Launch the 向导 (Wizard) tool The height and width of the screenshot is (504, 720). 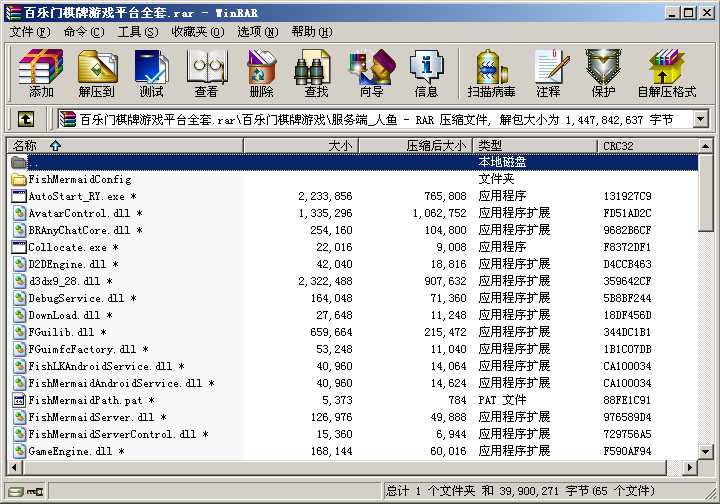[x=372, y=73]
